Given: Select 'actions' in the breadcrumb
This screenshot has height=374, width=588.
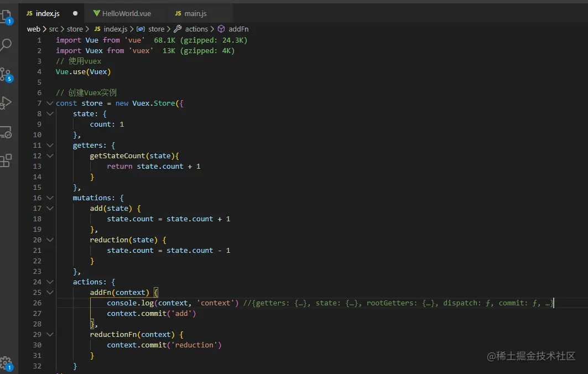Looking at the screenshot, I should [x=196, y=29].
